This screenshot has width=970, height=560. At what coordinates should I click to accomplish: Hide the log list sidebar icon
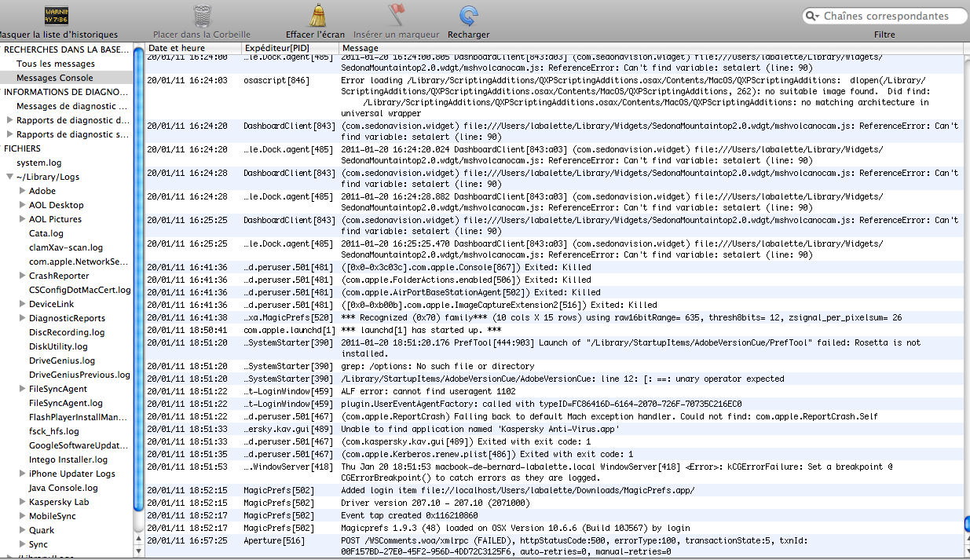click(x=57, y=14)
